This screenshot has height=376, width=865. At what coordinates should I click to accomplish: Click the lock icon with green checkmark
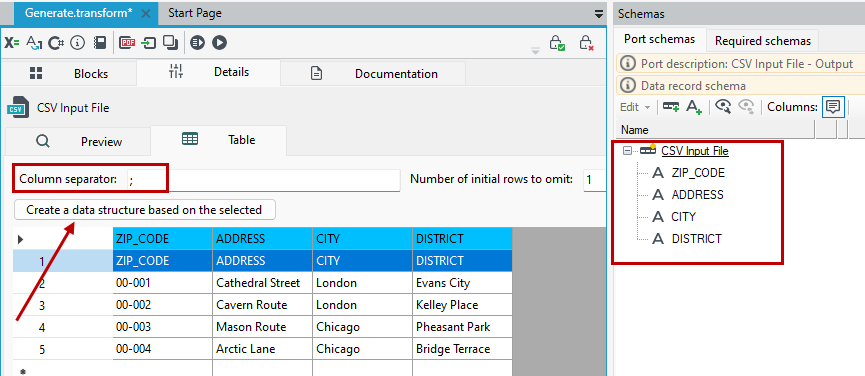click(557, 43)
